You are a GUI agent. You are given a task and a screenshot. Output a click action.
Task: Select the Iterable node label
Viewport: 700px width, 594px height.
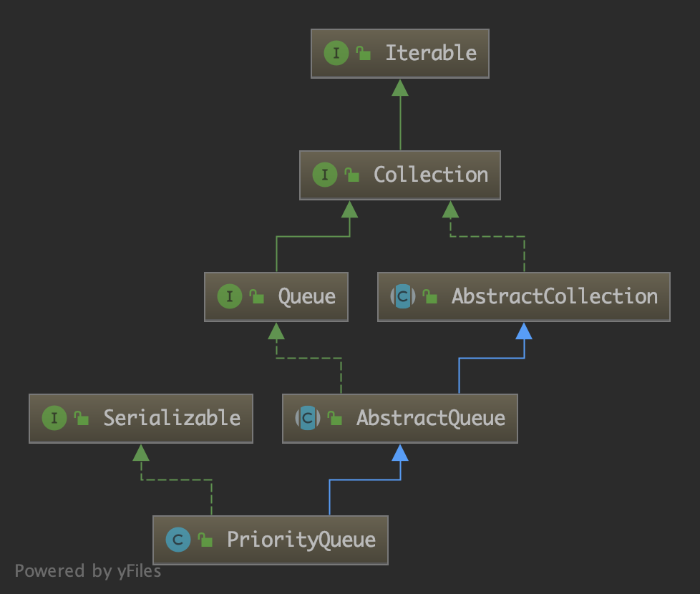[430, 54]
